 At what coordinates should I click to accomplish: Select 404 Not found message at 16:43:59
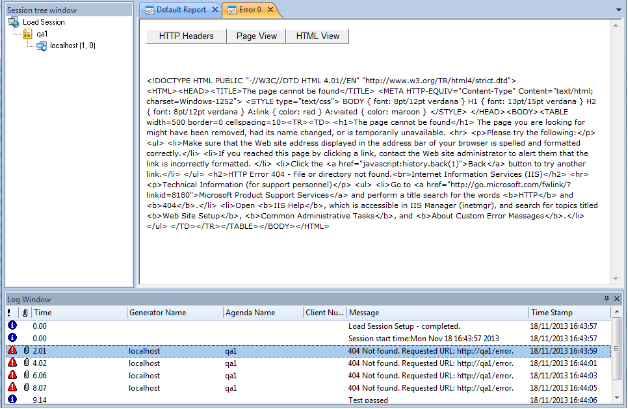pyautogui.click(x=431, y=351)
